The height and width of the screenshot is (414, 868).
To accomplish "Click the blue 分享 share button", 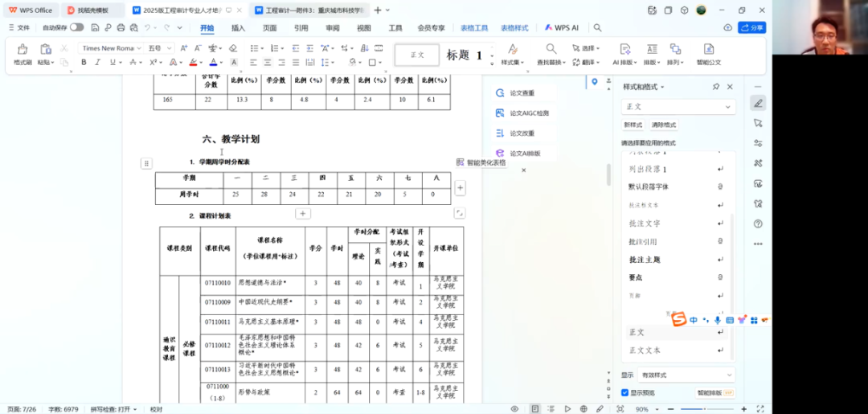I will click(752, 27).
